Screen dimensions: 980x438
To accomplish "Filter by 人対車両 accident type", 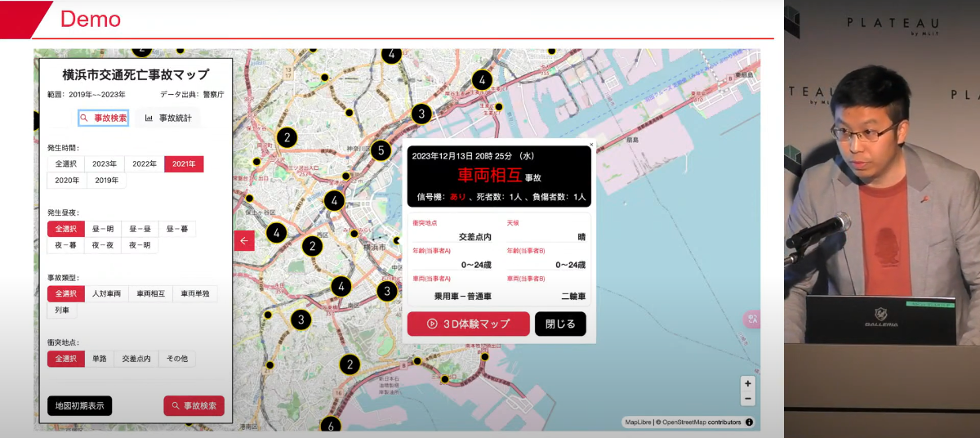I will 106,293.
